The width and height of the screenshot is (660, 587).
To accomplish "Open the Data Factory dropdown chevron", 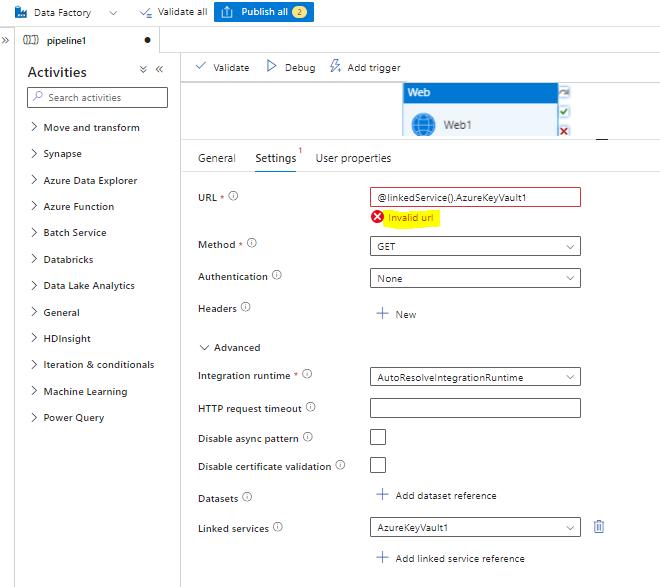I will (113, 13).
